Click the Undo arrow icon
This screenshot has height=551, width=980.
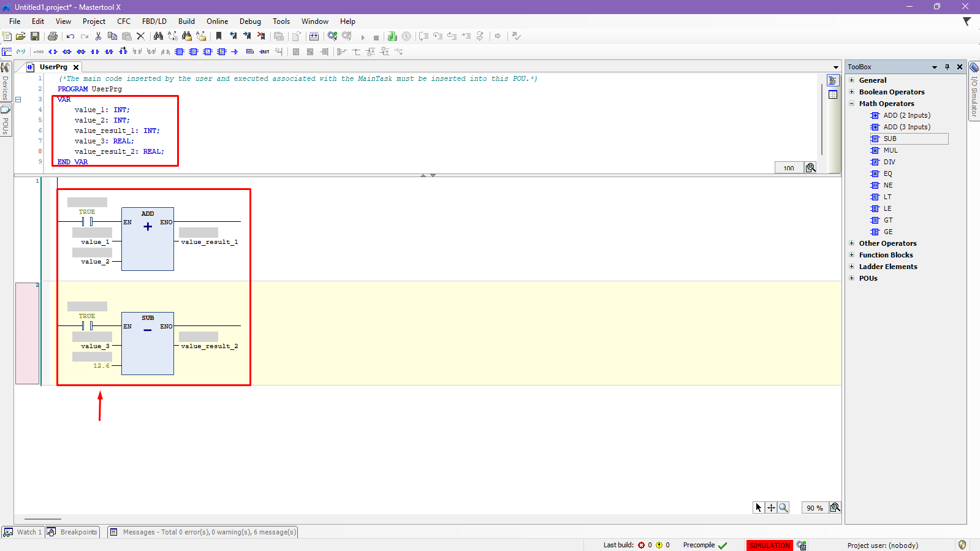[70, 37]
